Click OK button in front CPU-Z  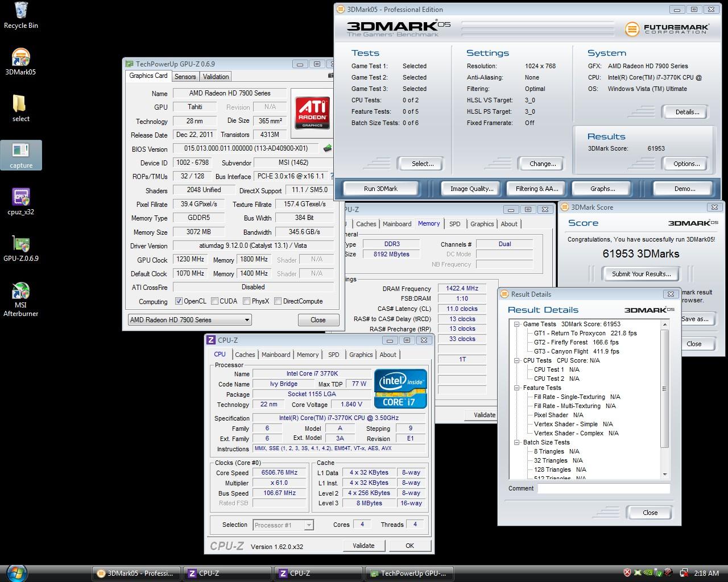coord(409,546)
